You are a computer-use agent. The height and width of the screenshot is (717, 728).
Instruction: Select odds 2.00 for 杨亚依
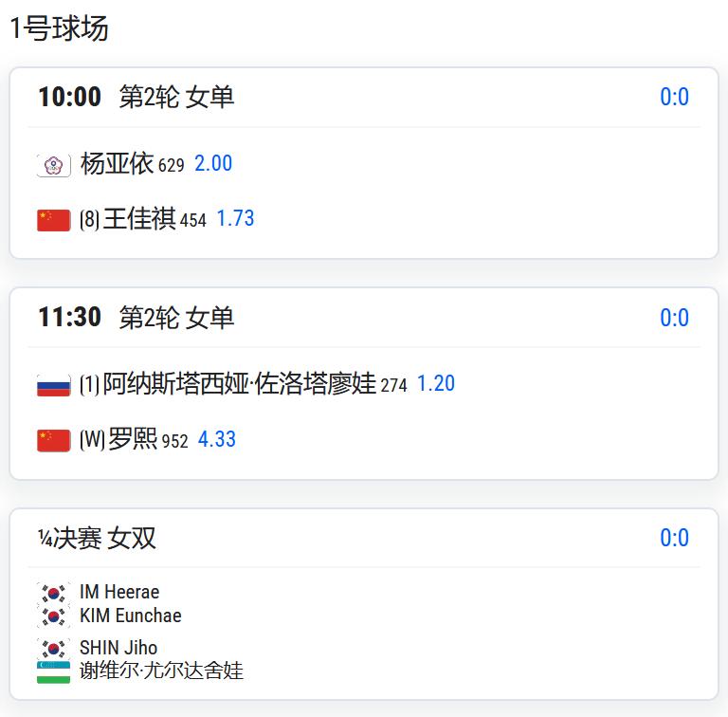tap(213, 163)
